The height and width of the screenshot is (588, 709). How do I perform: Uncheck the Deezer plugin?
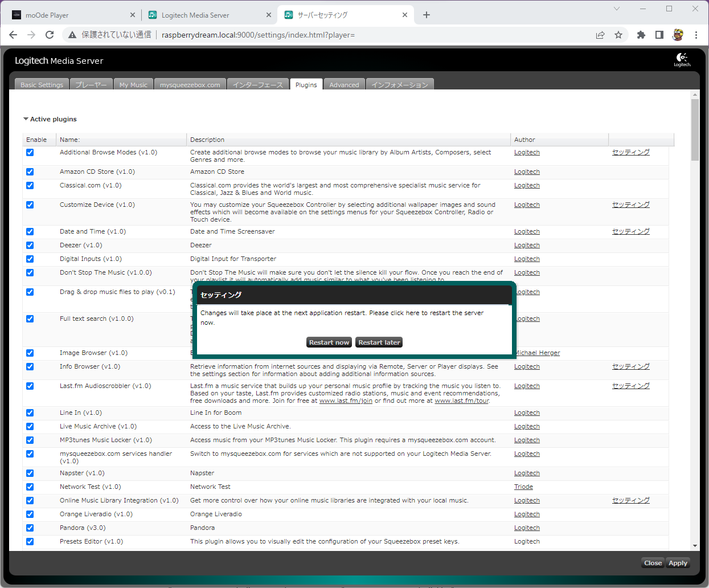(30, 245)
